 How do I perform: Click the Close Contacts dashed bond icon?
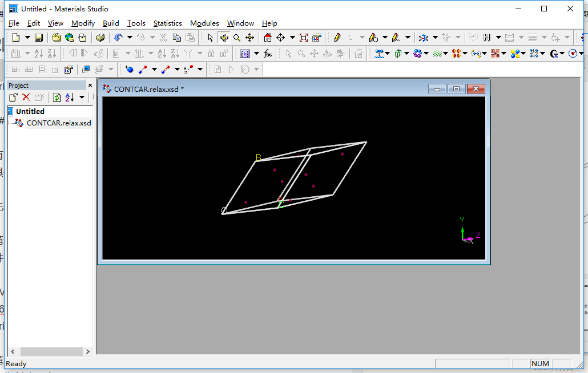coord(166,69)
